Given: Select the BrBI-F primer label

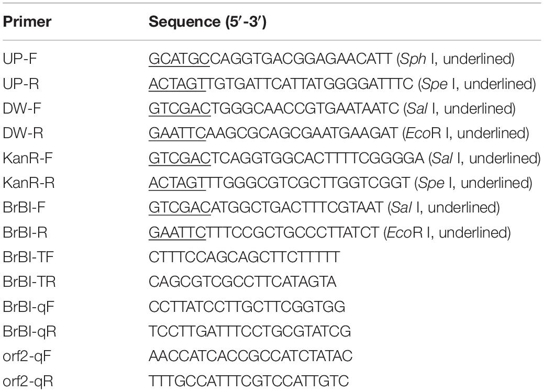Looking at the screenshot, I should pos(24,207).
